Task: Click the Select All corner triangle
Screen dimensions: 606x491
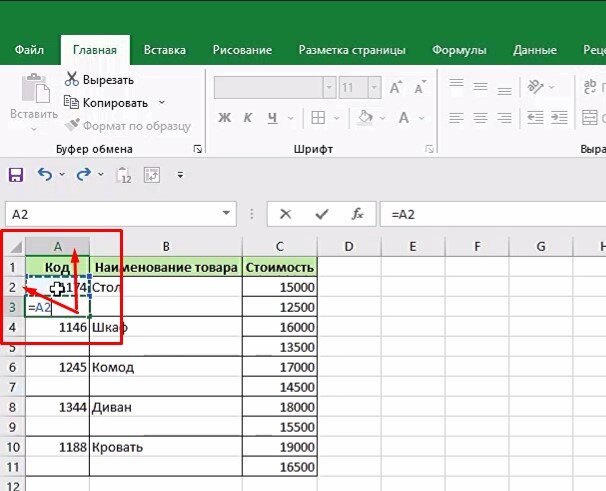Action: tap(15, 246)
